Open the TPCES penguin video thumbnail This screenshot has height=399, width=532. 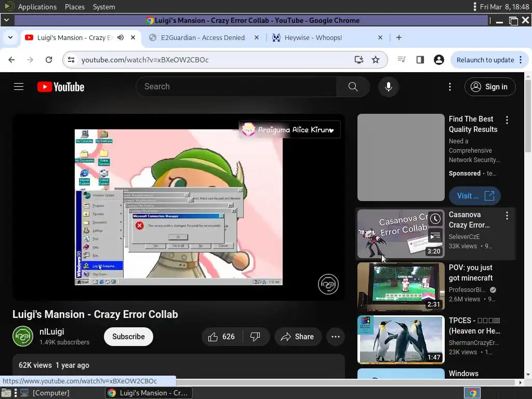pyautogui.click(x=401, y=340)
